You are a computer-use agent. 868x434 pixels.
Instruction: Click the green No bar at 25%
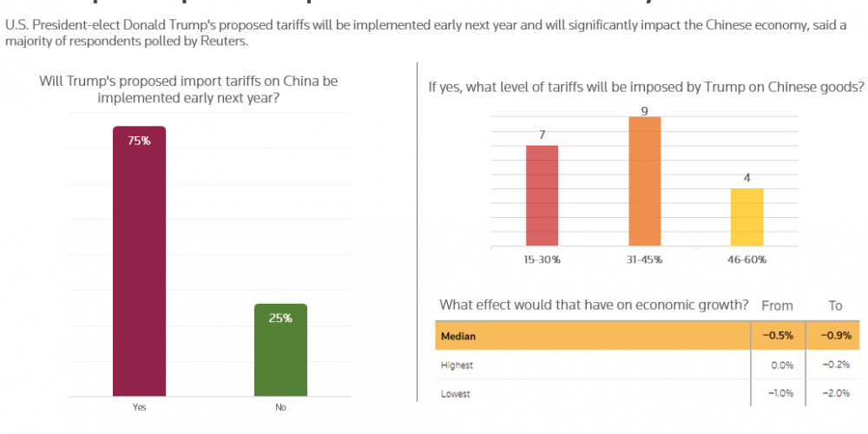(280, 350)
